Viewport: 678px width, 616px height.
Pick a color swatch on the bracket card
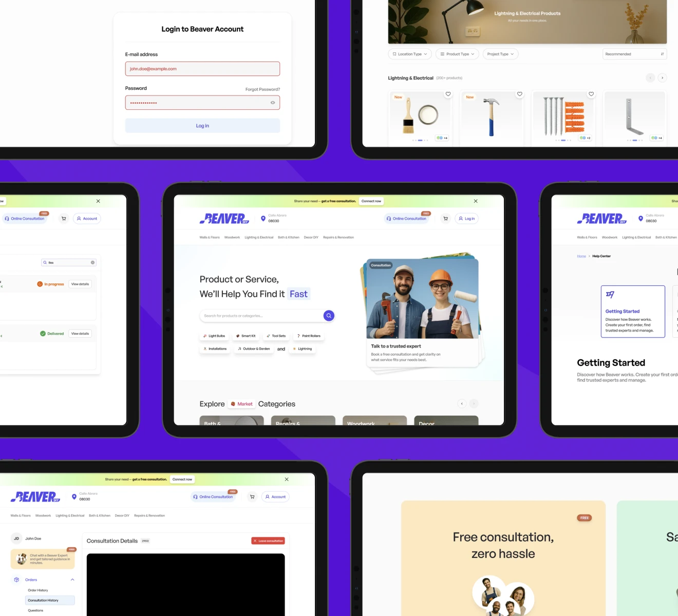coord(654,138)
